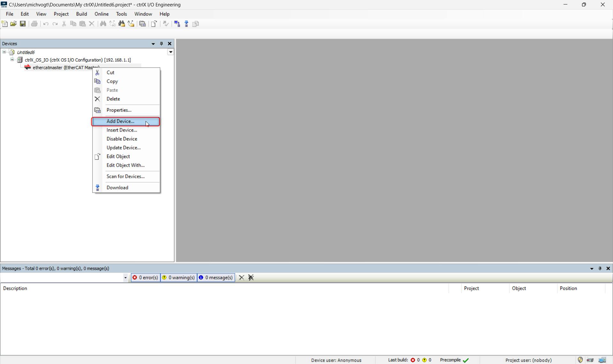The width and height of the screenshot is (613, 364).
Task: Click the Find binoculars toolbar icon
Action: coord(103,24)
